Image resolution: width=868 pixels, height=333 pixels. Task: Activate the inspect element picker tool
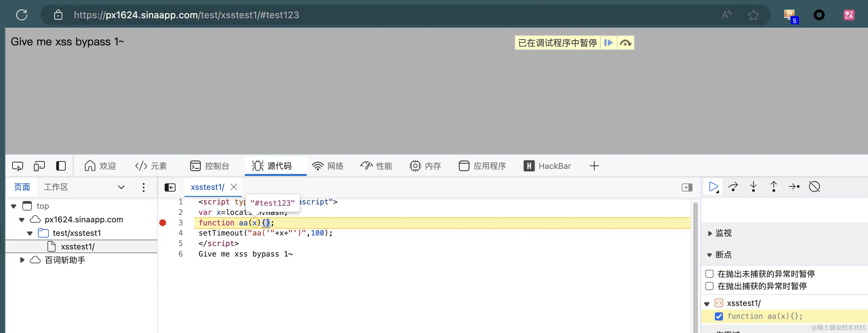(x=18, y=166)
